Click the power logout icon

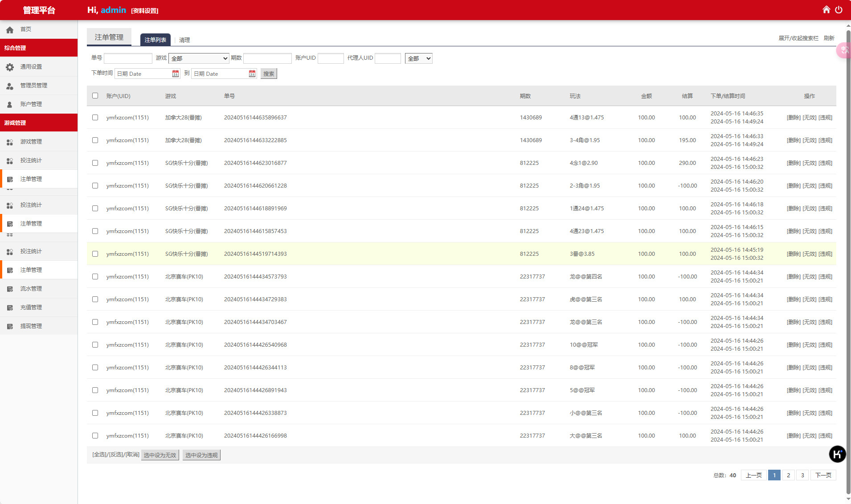pyautogui.click(x=839, y=10)
